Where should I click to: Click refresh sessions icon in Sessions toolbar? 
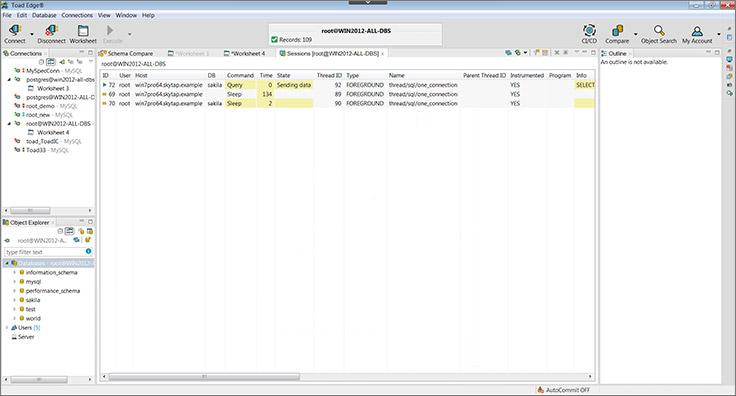click(x=508, y=53)
